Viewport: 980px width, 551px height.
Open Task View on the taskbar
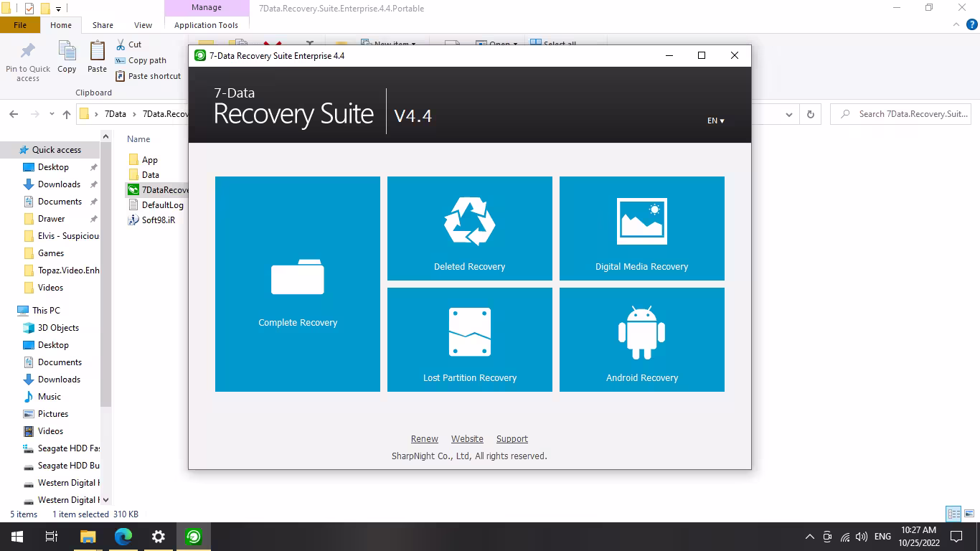[52, 537]
